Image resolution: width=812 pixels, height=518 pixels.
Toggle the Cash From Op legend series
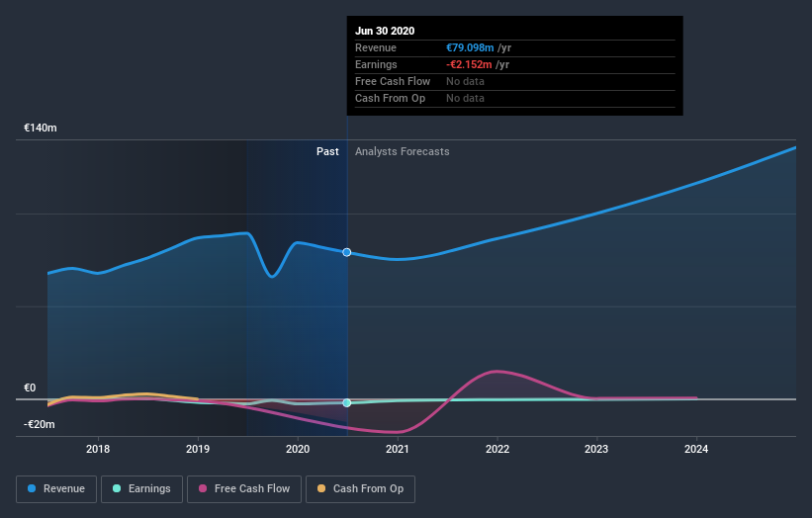click(360, 489)
